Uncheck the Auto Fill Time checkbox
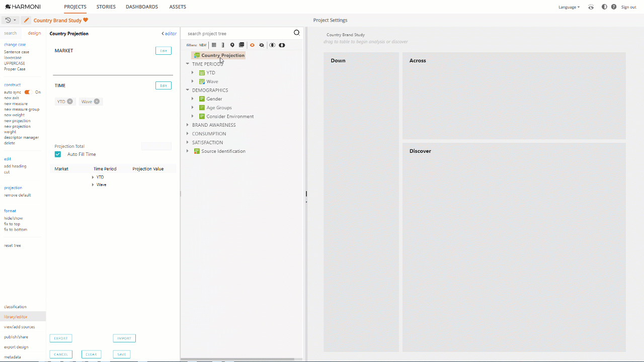This screenshot has width=644, height=362. (58, 154)
